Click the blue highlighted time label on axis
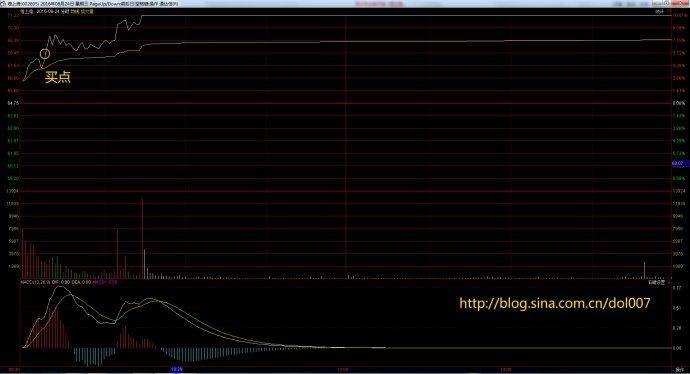This screenshot has width=690, height=374. click(x=176, y=369)
